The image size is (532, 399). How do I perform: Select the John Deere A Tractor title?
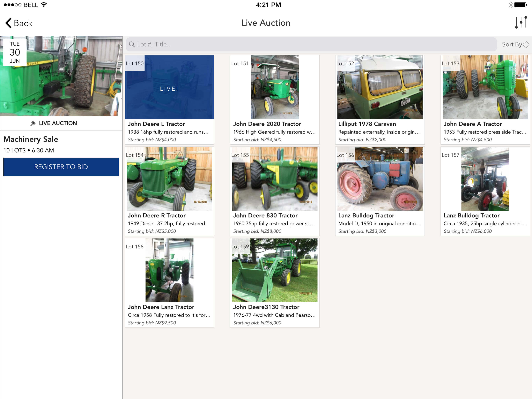(473, 124)
